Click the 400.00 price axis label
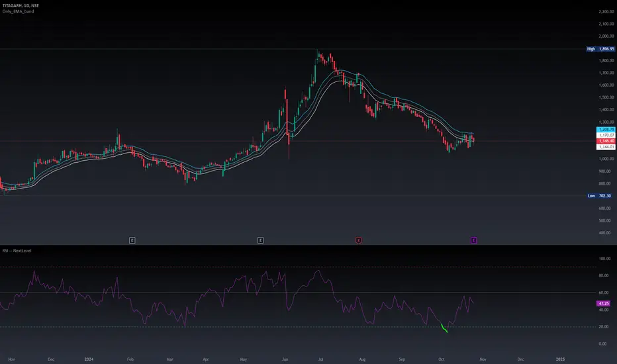This screenshot has width=617, height=364. pyautogui.click(x=605, y=233)
